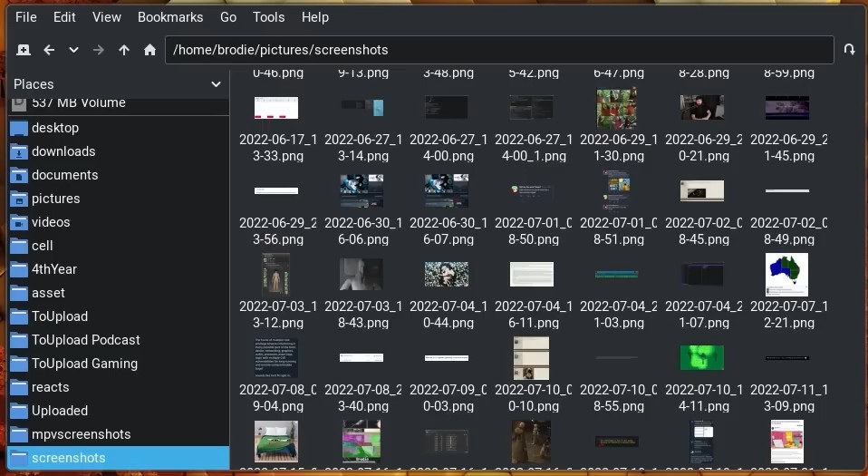868x476 pixels.
Task: Select thumbnail 2022-07-08_09-04.png
Action: point(276,357)
